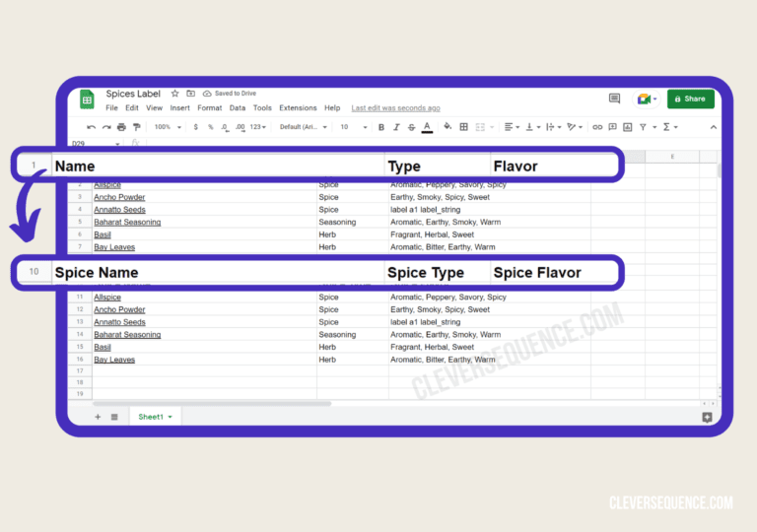This screenshot has height=532, width=757.
Task: Click the Merge cells icon
Action: tap(480, 127)
